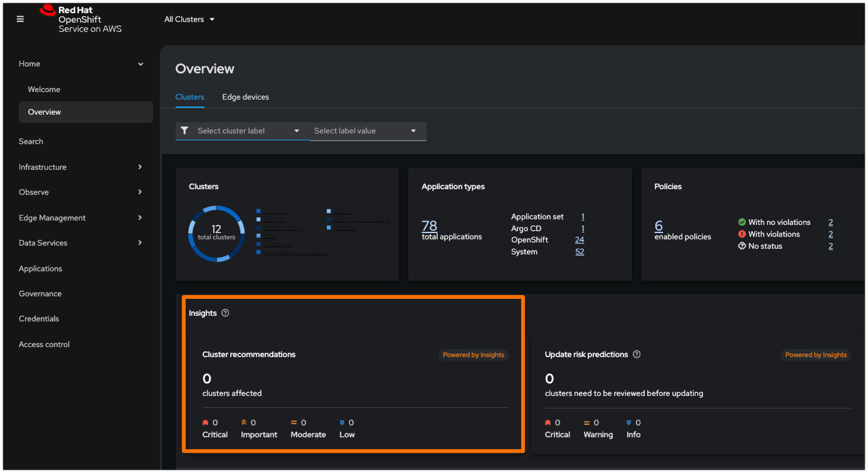Click Update risk predictions help icon

click(637, 354)
